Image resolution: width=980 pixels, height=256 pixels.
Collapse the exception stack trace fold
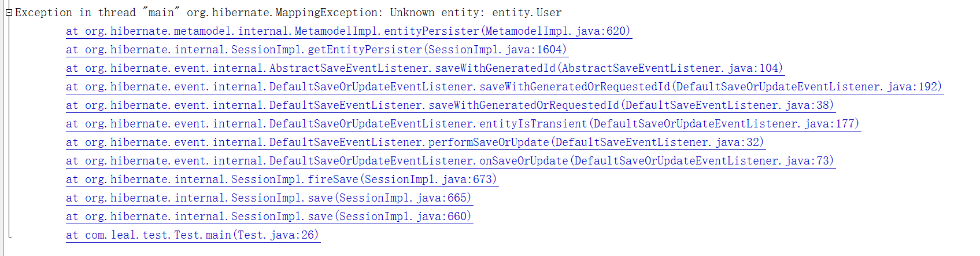coord(9,13)
